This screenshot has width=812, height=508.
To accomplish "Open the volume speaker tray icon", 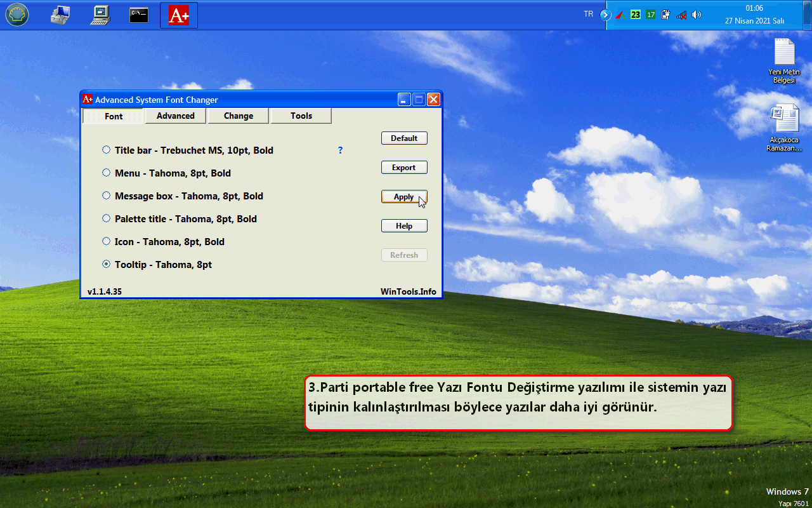I will [696, 15].
